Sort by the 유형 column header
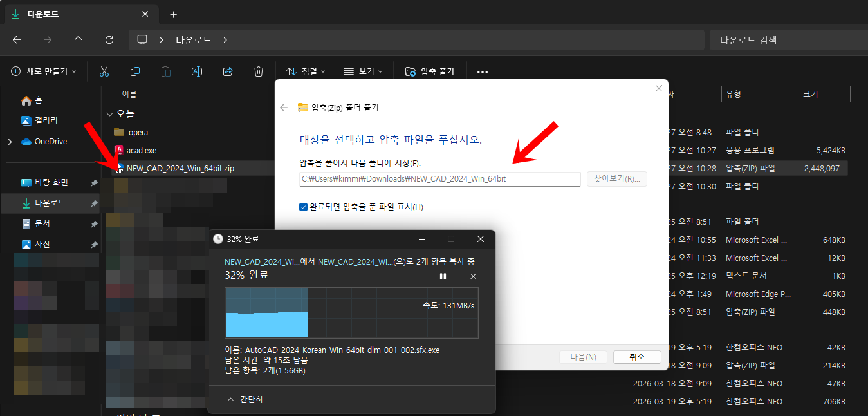The height and width of the screenshot is (416, 868). pyautogui.click(x=734, y=94)
